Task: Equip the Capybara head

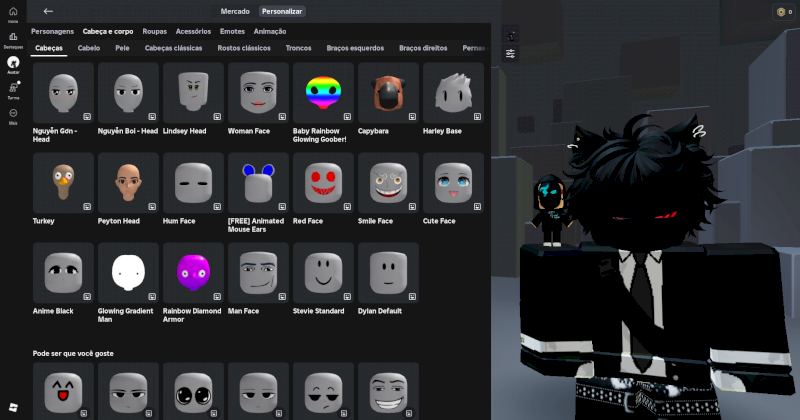Action: (x=388, y=93)
